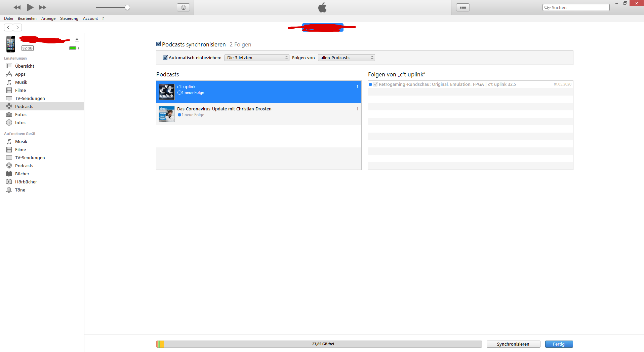
Task: Select the c't uplink podcast artwork
Action: 167,92
